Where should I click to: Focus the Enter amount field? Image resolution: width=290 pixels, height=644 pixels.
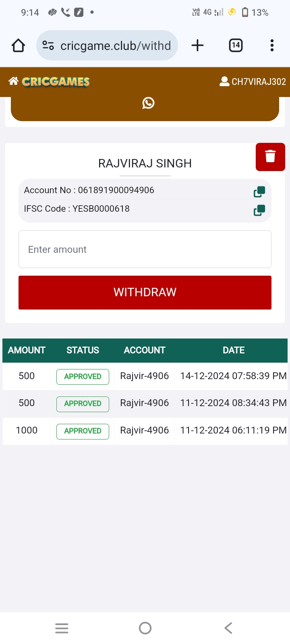(145, 249)
